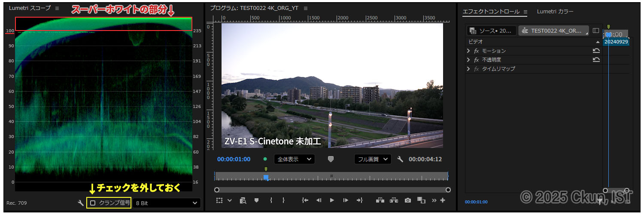Click the left zoom scroll handle

pyautogui.click(x=217, y=190)
